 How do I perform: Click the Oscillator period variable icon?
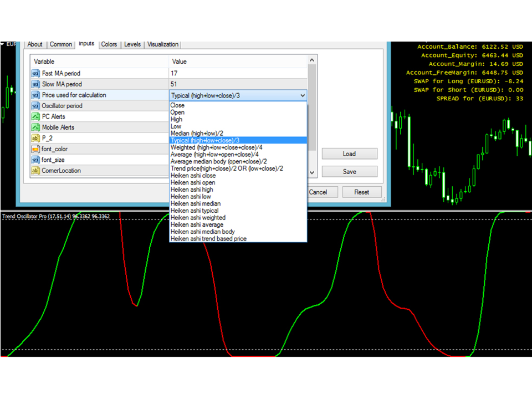[x=35, y=106]
